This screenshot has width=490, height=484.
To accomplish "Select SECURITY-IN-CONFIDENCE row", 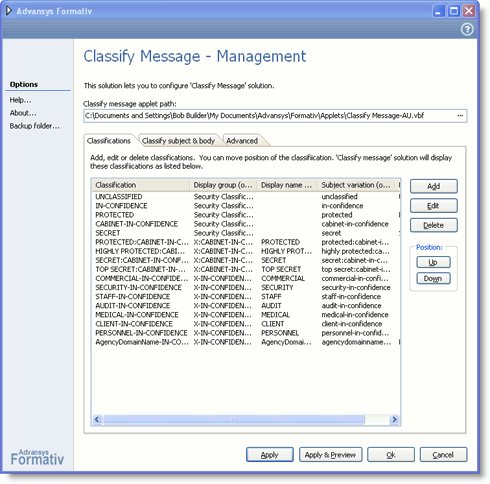I will pyautogui.click(x=246, y=287).
